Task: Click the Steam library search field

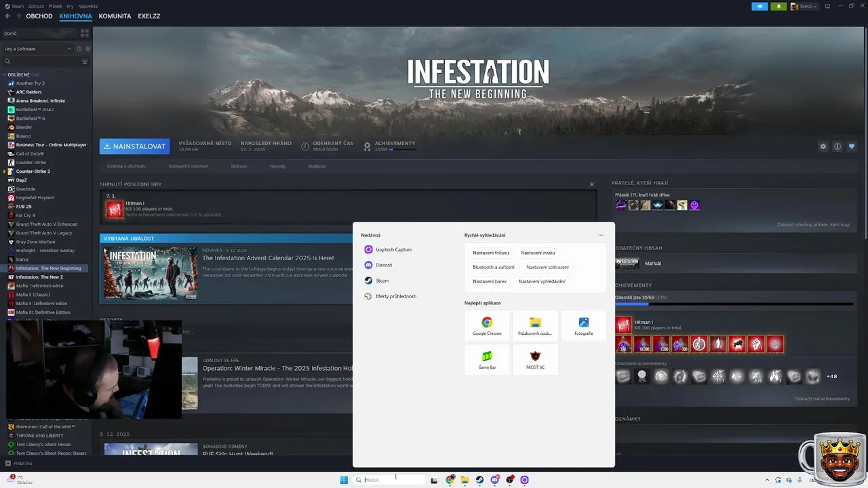Action: click(41, 62)
